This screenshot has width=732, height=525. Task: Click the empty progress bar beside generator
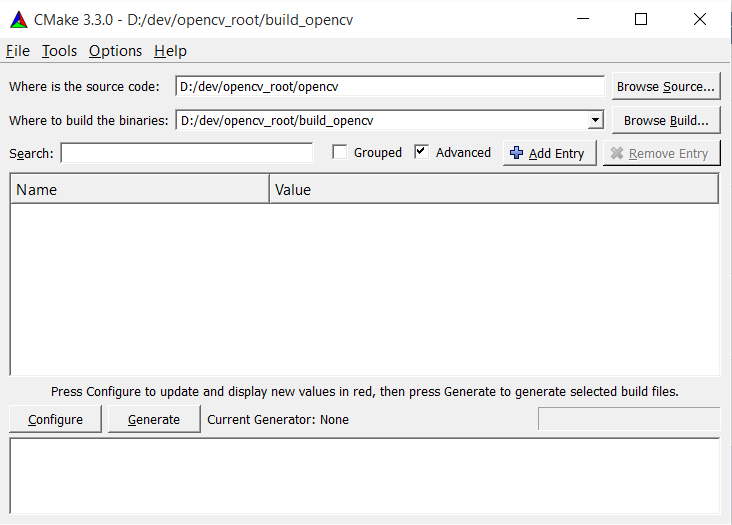(x=629, y=419)
